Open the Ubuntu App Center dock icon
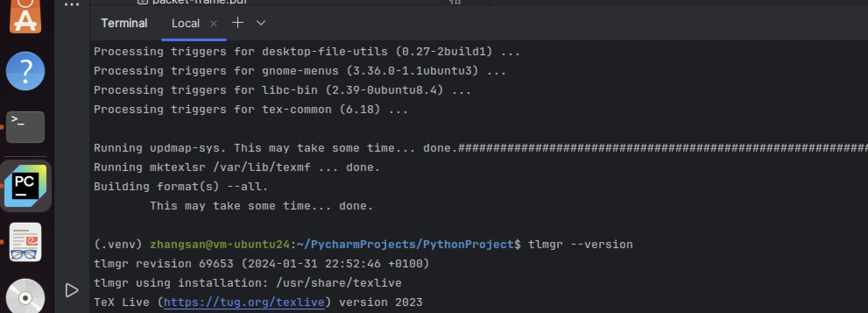Screen dimensions: 868x313 coord(25,16)
